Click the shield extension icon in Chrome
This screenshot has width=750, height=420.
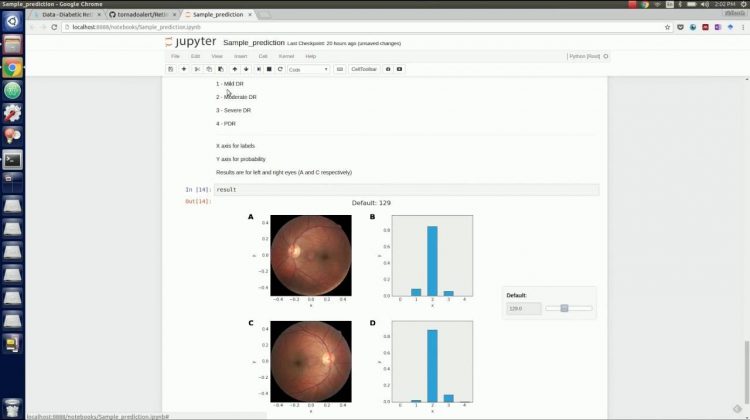tap(680, 27)
